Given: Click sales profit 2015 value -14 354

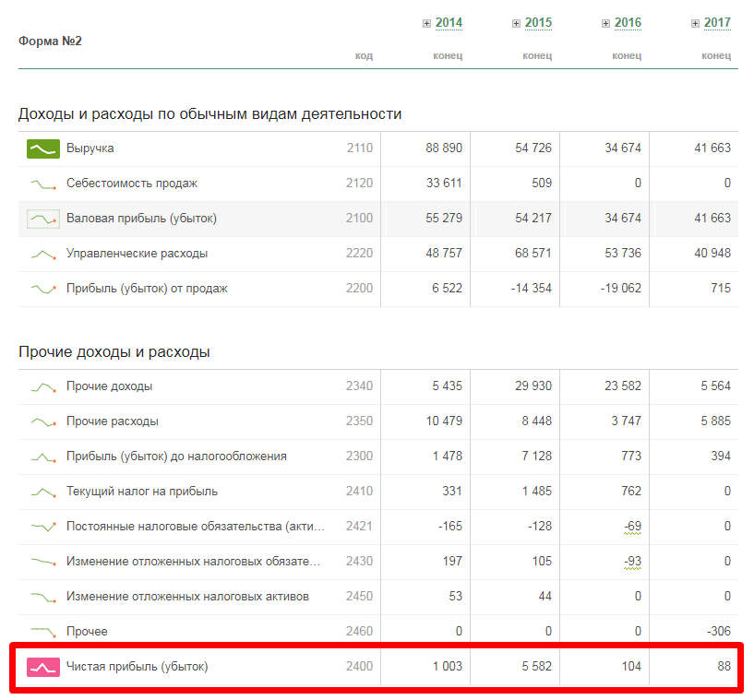Looking at the screenshot, I should 531,289.
